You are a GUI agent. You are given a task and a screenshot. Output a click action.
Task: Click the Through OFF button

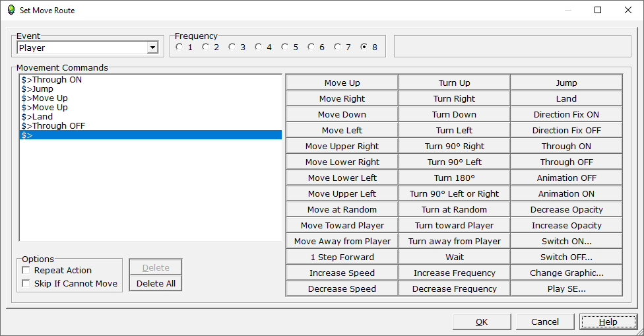tap(566, 162)
